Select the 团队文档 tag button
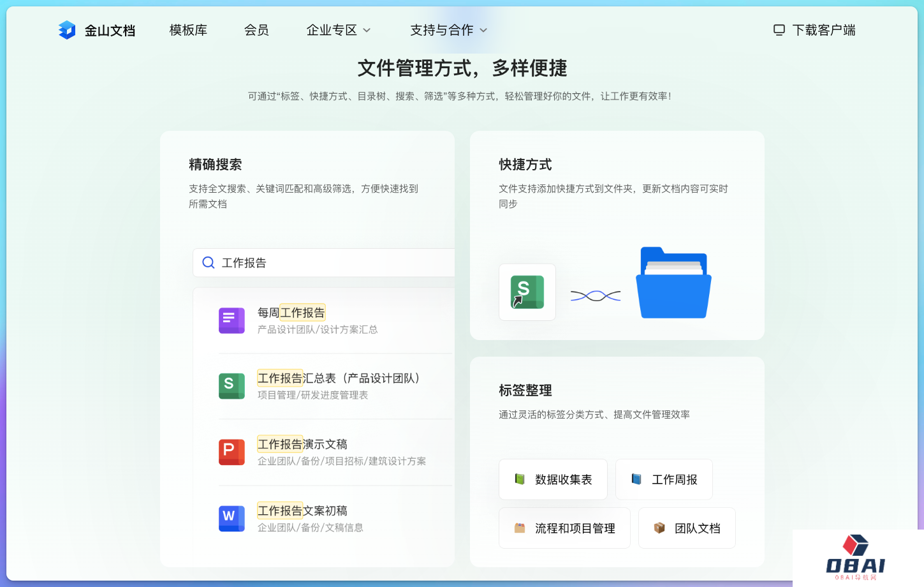The image size is (924, 587). coord(687,528)
